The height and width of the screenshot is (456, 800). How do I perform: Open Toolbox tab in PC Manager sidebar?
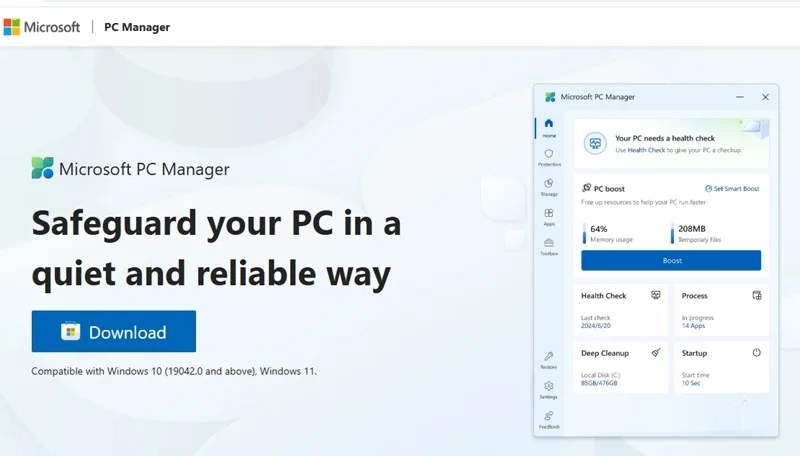(549, 246)
